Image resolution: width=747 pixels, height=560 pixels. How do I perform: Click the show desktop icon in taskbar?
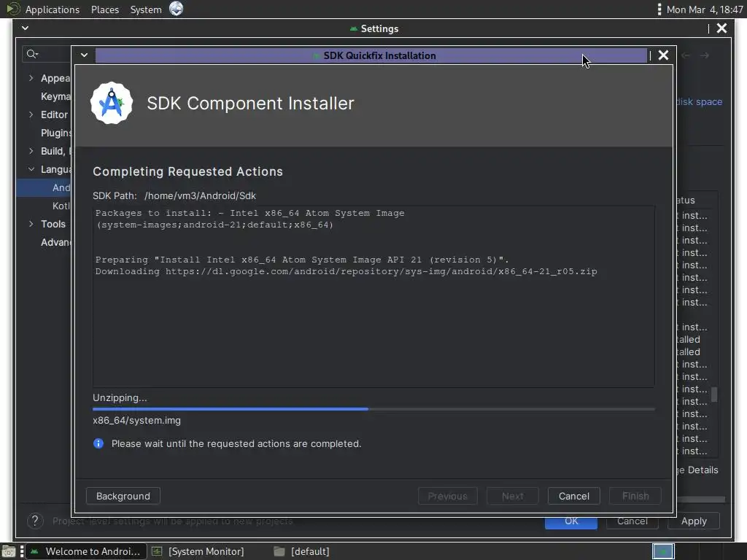pyautogui.click(x=9, y=551)
